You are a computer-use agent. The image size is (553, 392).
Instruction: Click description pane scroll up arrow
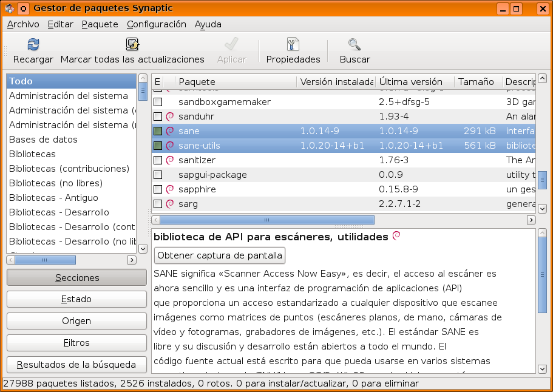543,232
